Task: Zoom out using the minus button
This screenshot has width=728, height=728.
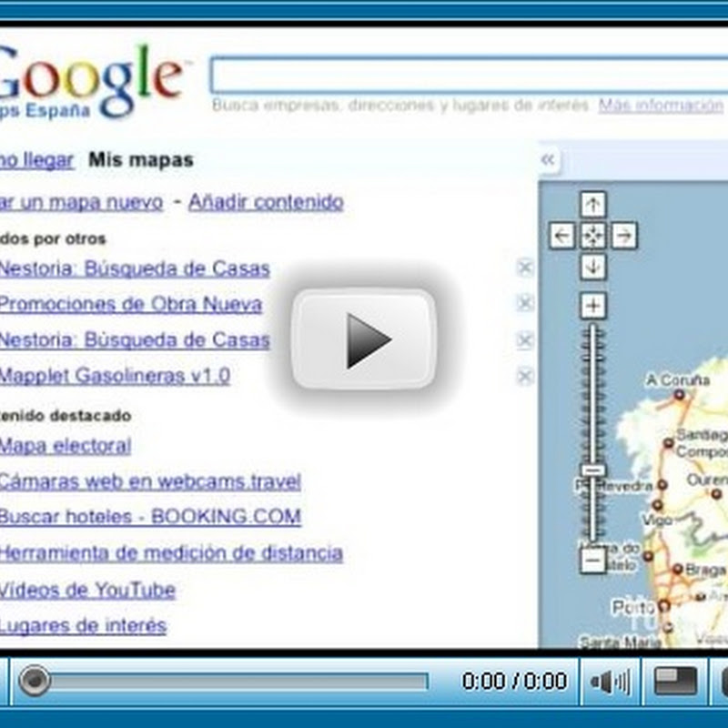Action: click(x=593, y=560)
